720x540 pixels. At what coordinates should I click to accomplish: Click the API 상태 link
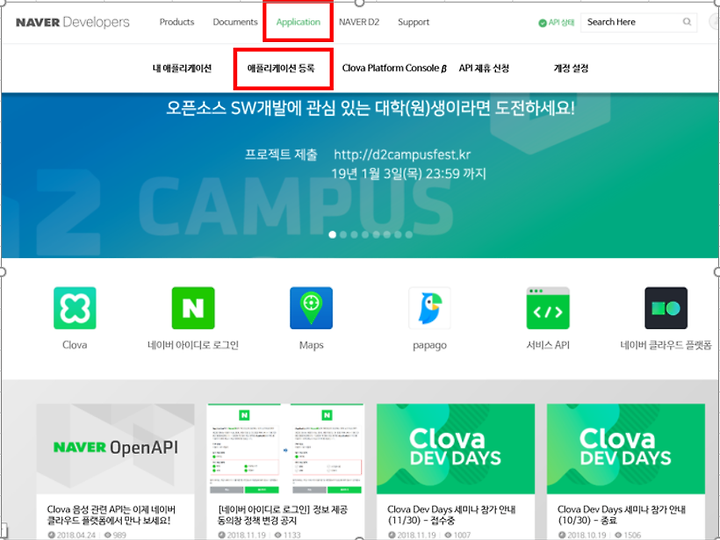click(561, 22)
